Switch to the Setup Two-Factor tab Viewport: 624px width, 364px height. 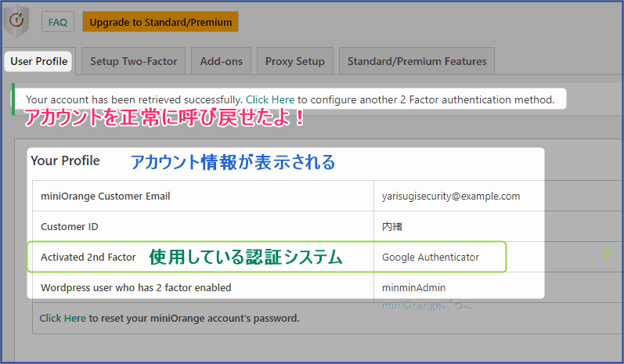133,61
